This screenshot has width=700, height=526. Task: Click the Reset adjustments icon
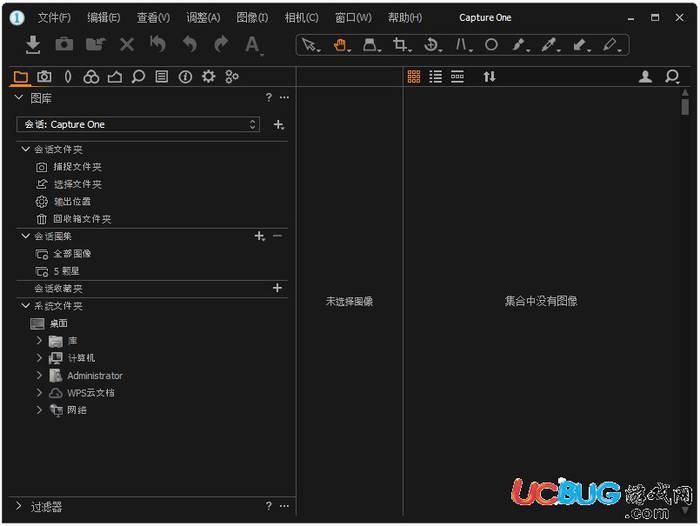[x=158, y=44]
